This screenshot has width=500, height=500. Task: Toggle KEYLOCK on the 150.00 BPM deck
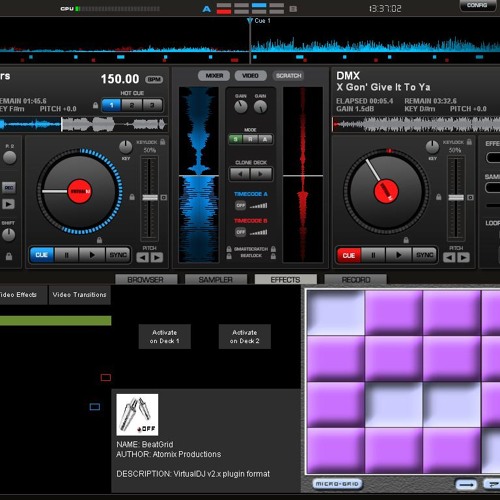(163, 142)
